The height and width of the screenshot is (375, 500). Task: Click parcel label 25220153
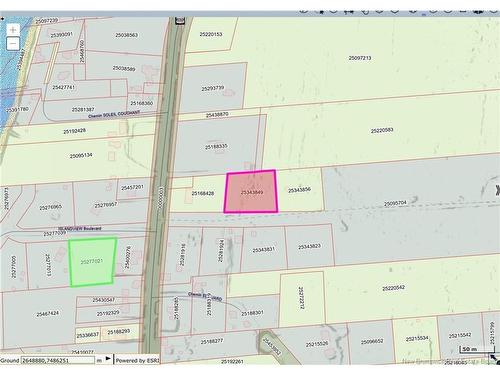211,34
